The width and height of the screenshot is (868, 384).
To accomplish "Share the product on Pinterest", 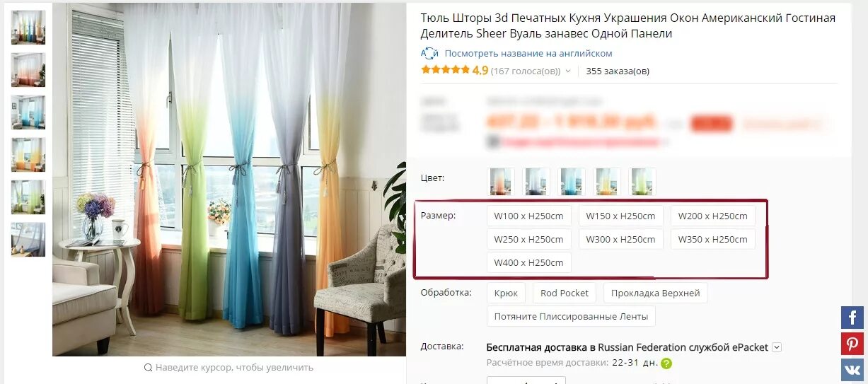I will pos(852,344).
